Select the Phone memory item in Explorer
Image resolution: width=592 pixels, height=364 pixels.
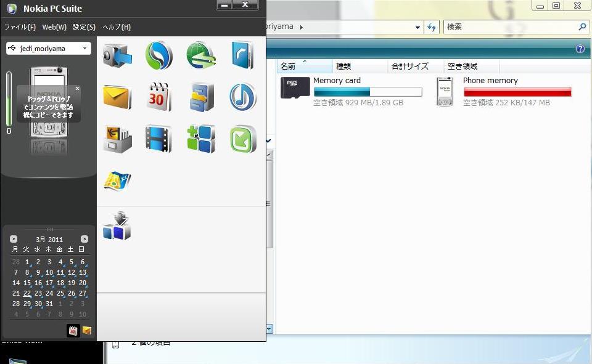coord(504,92)
